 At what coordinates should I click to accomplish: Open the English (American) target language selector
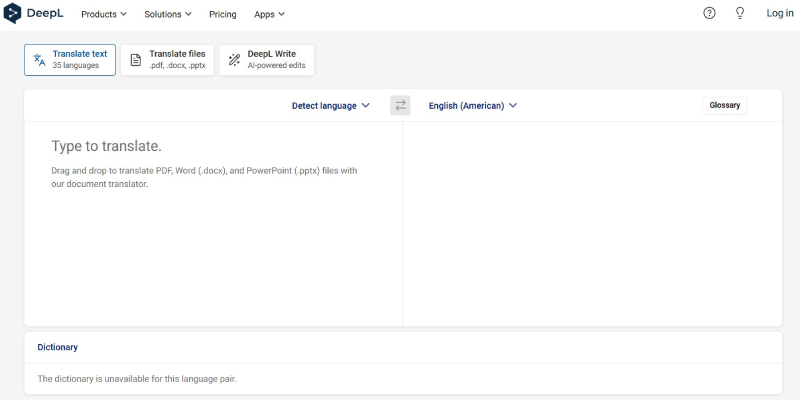472,106
